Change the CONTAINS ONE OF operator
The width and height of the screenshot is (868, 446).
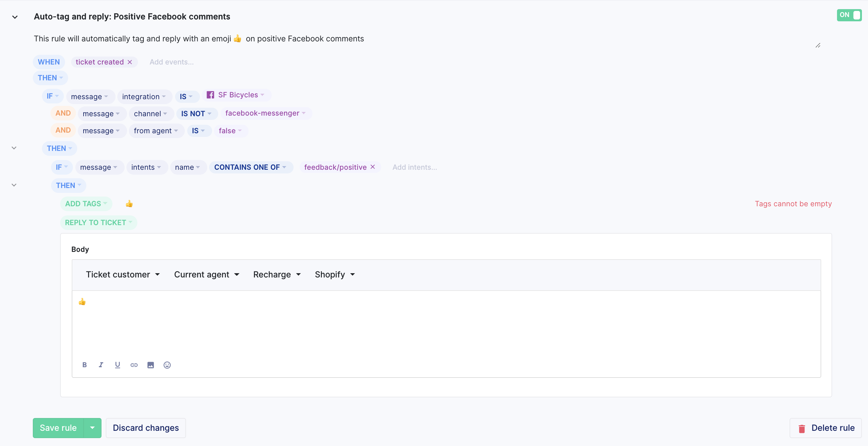tap(251, 167)
